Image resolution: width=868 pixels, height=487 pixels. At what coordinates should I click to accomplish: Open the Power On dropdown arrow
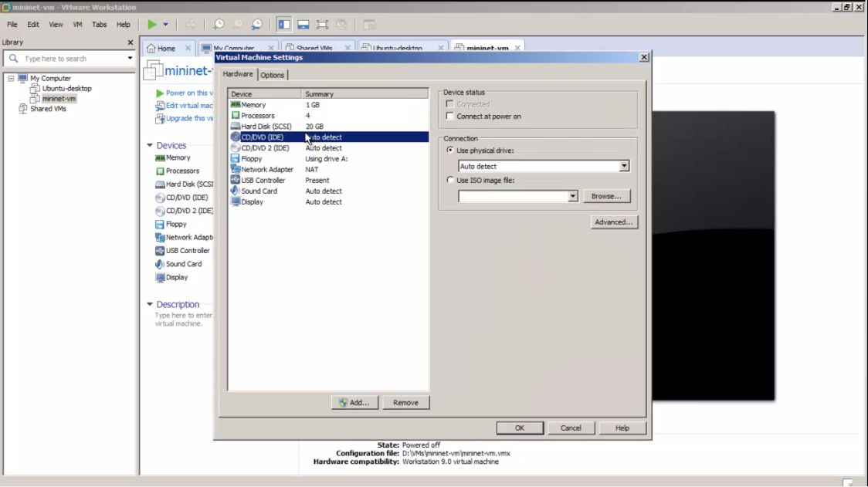[165, 24]
